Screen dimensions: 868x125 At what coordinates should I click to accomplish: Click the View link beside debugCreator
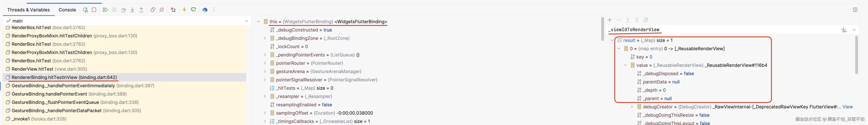(847, 107)
